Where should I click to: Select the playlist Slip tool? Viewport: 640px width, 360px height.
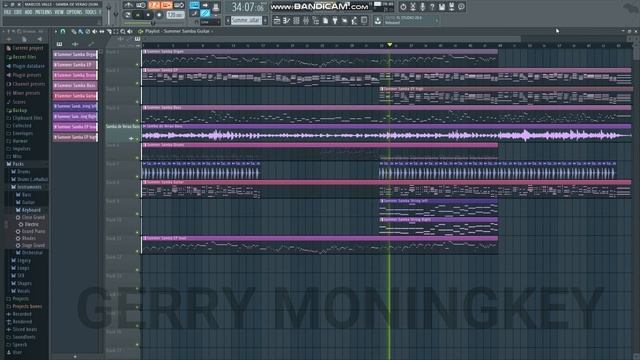(102, 31)
